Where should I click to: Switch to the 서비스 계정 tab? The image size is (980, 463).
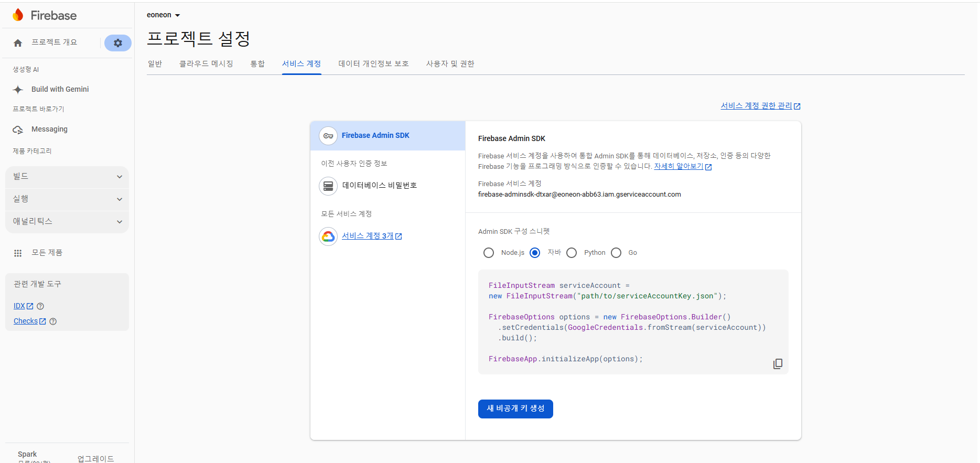click(301, 63)
